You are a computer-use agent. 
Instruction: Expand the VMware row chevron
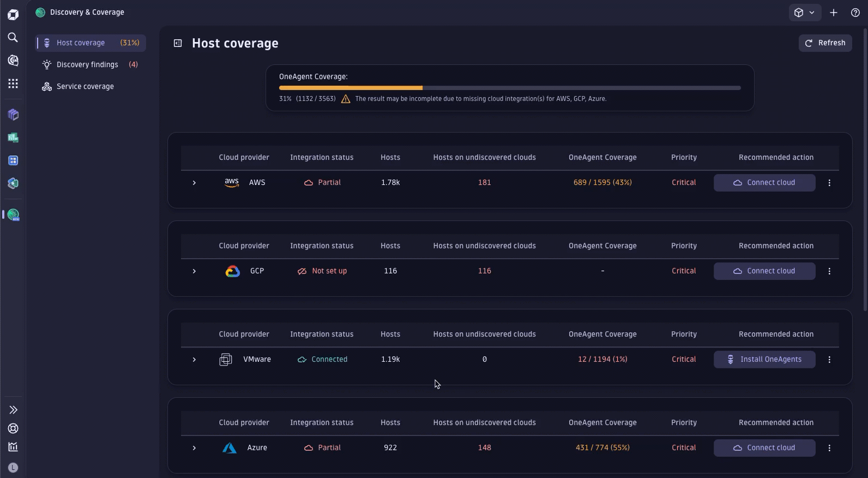coord(194,360)
